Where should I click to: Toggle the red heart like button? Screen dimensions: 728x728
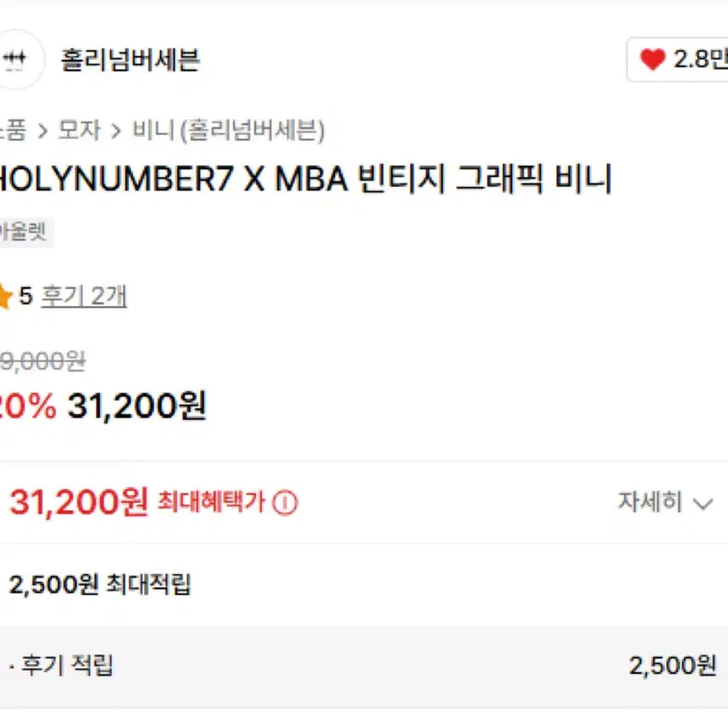652,60
